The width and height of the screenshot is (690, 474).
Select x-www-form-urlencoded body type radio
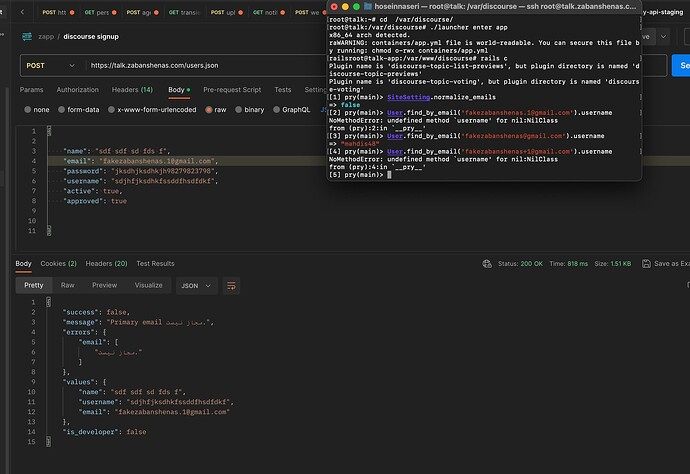pos(111,110)
